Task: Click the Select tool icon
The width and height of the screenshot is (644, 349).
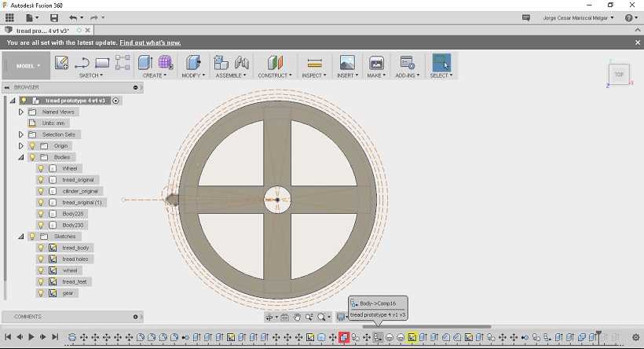Action: [x=441, y=62]
